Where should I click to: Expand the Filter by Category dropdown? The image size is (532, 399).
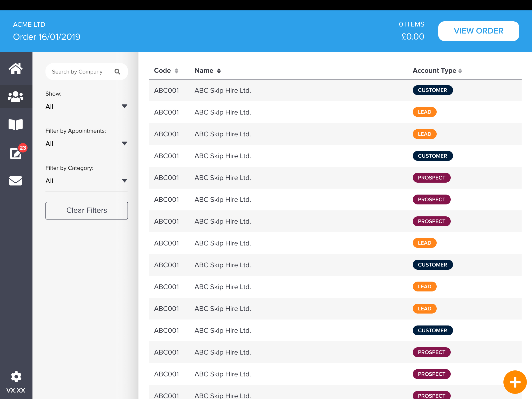[87, 181]
